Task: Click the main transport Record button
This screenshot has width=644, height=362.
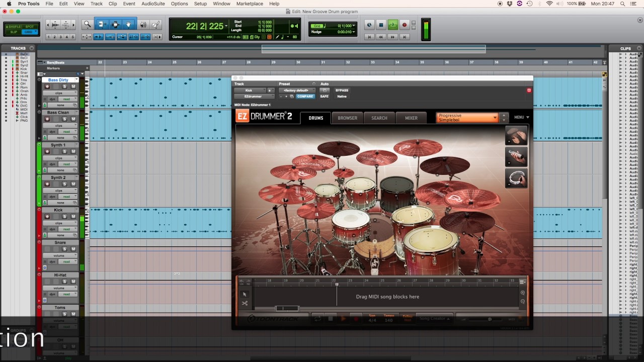Action: (x=404, y=25)
